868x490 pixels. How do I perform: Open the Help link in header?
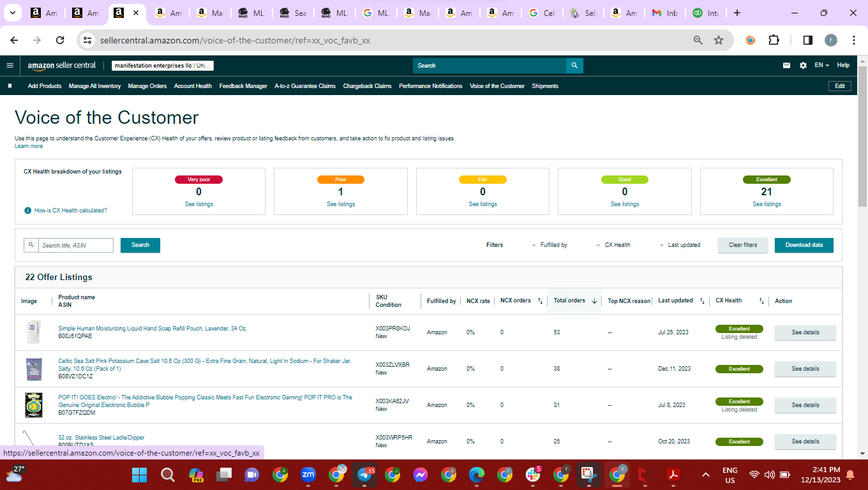[x=843, y=65]
